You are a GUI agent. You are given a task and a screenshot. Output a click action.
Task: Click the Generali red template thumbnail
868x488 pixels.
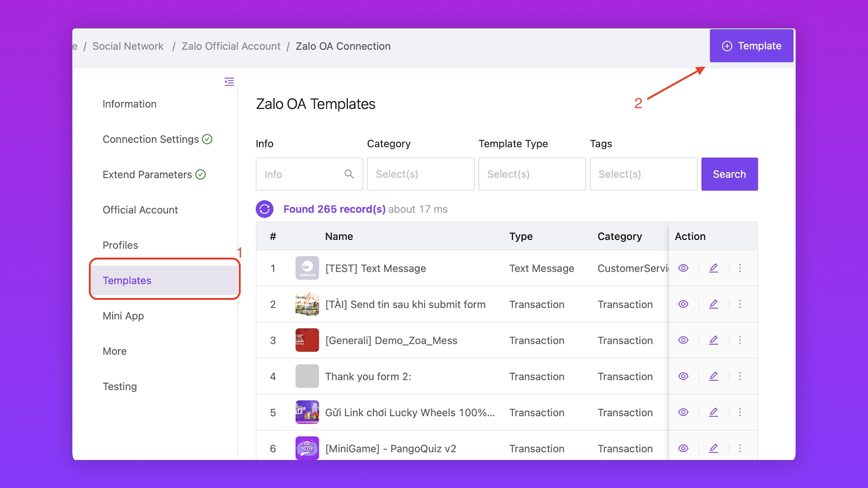pos(307,340)
